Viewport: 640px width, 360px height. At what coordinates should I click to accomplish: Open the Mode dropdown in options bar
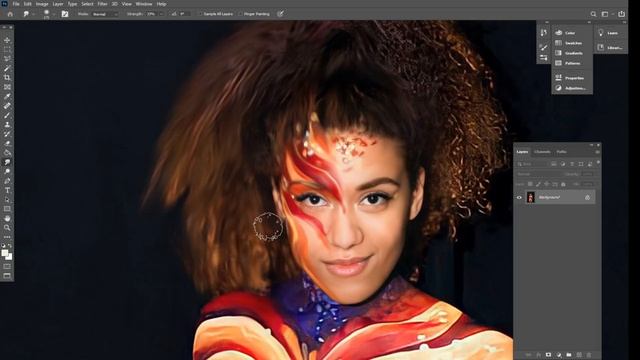104,14
